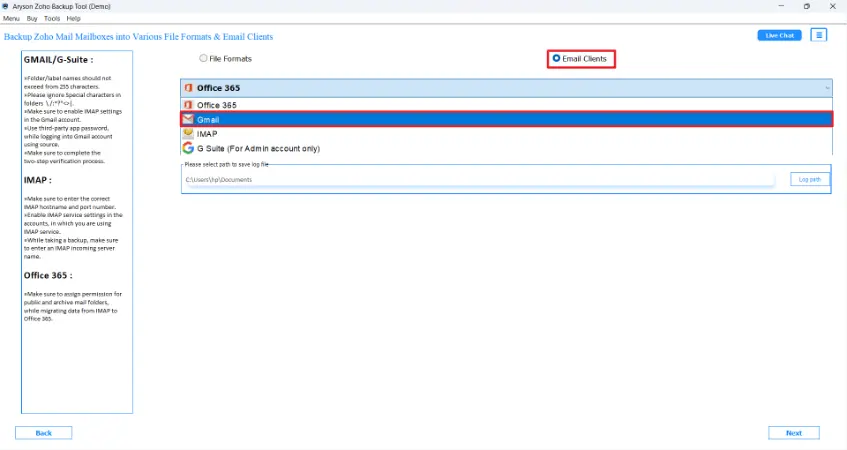The width and height of the screenshot is (847, 450).
Task: Open the Tools menu
Action: (52, 18)
